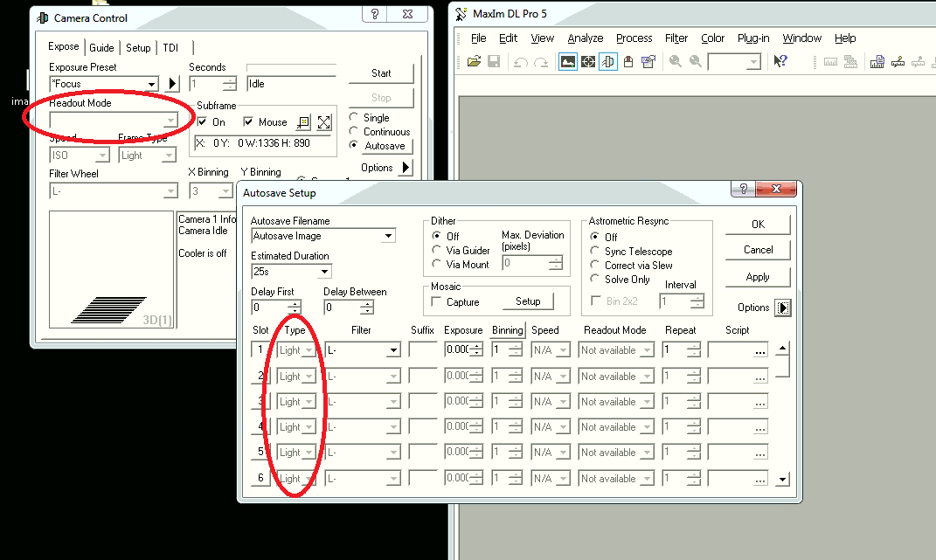The height and width of the screenshot is (560, 936).
Task: Open the Process menu
Action: tap(634, 38)
